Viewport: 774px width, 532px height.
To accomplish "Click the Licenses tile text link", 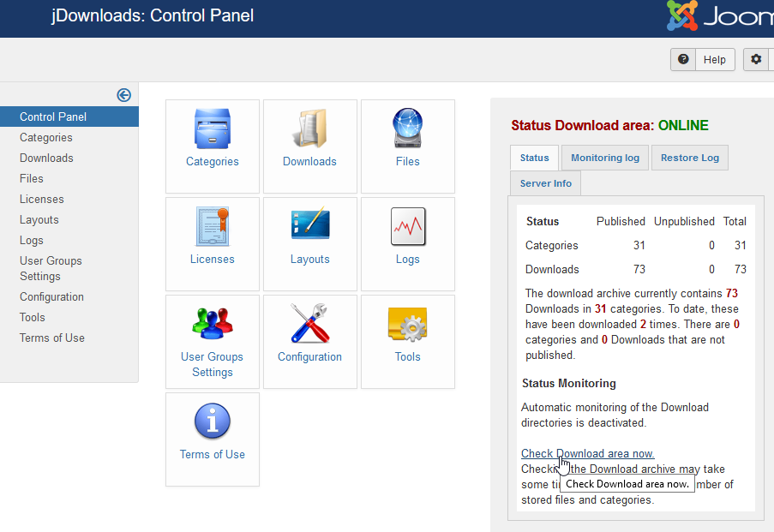I will [x=213, y=259].
